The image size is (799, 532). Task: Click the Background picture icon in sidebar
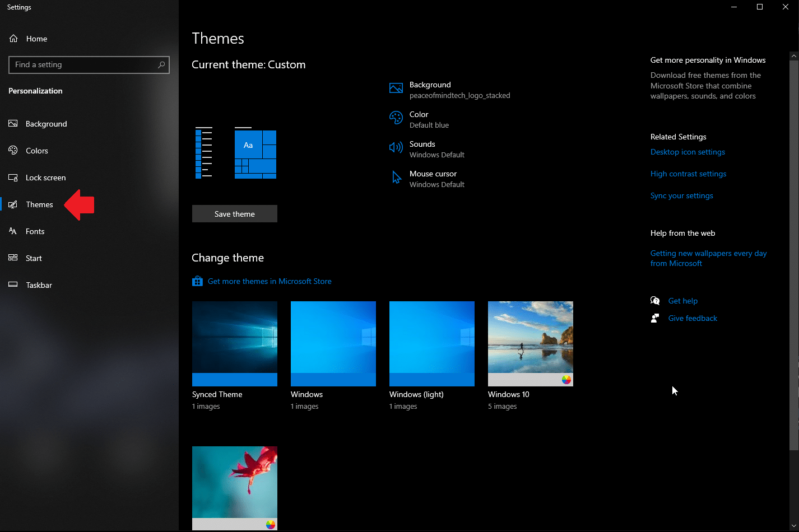click(x=13, y=124)
